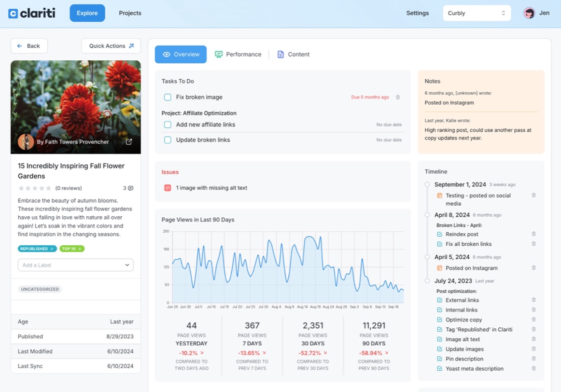This screenshot has width=561, height=392.
Task: Click the Clariti logo in header
Action: point(32,13)
